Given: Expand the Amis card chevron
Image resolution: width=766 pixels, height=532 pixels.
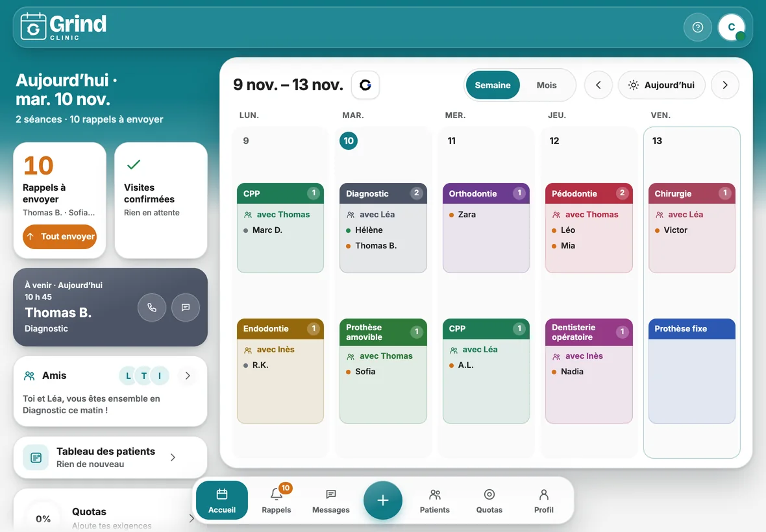Looking at the screenshot, I should click(x=188, y=376).
